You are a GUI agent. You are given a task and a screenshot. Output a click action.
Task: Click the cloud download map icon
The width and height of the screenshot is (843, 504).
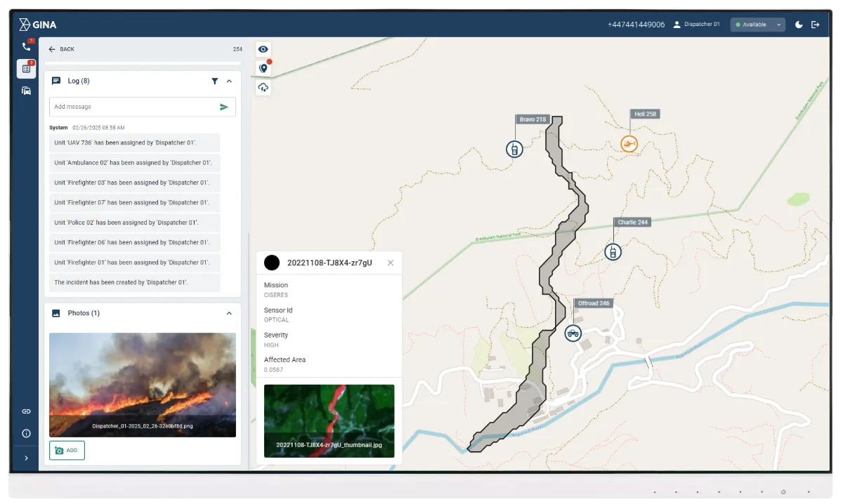263,87
